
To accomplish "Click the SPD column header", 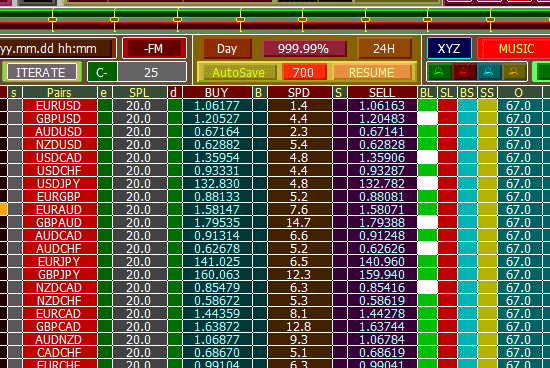I will click(x=299, y=93).
